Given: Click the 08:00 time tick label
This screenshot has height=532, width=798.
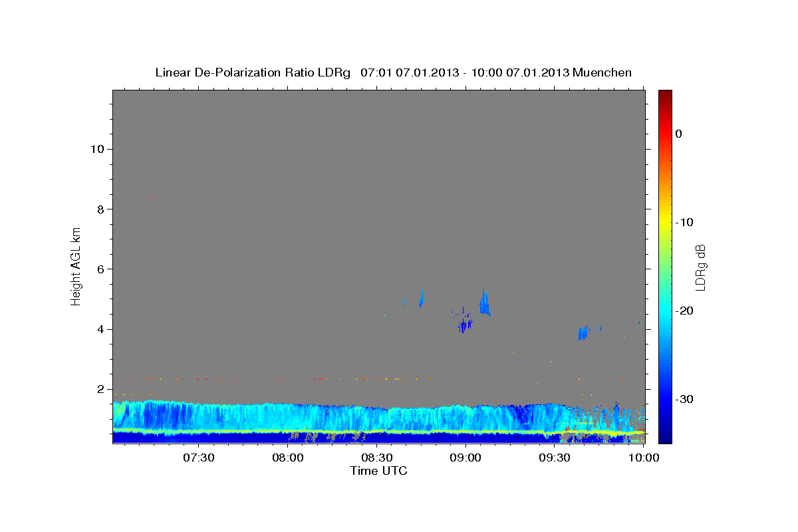Looking at the screenshot, I should pos(288,458).
